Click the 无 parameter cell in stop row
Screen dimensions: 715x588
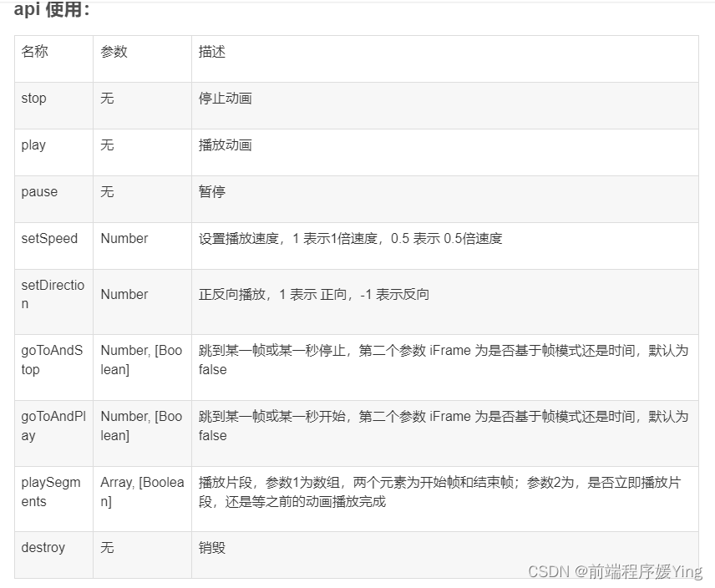click(x=142, y=106)
